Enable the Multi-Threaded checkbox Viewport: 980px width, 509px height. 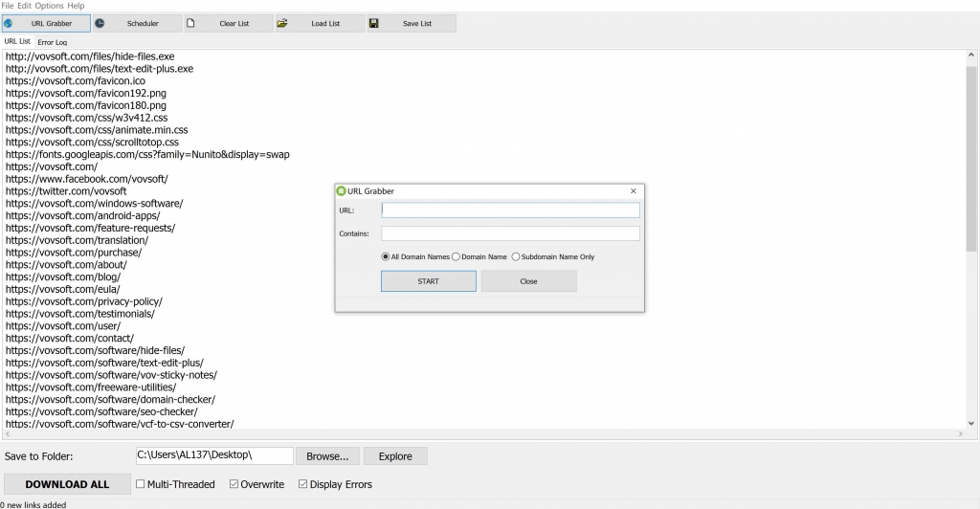[x=140, y=484]
